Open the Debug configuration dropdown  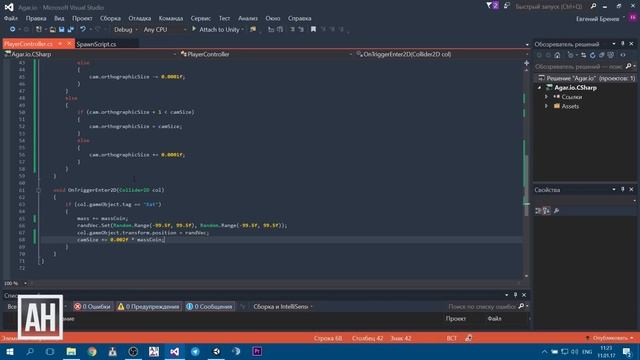point(126,29)
